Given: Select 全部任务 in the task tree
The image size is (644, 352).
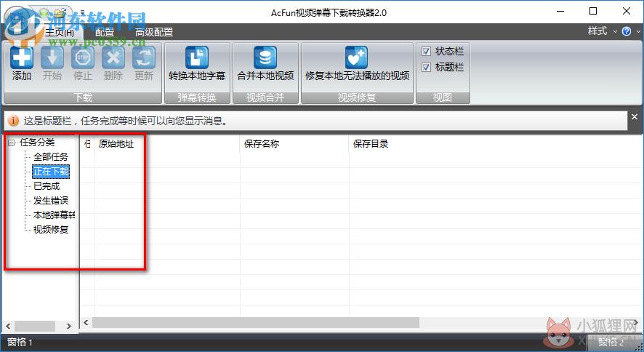Looking at the screenshot, I should [x=51, y=156].
